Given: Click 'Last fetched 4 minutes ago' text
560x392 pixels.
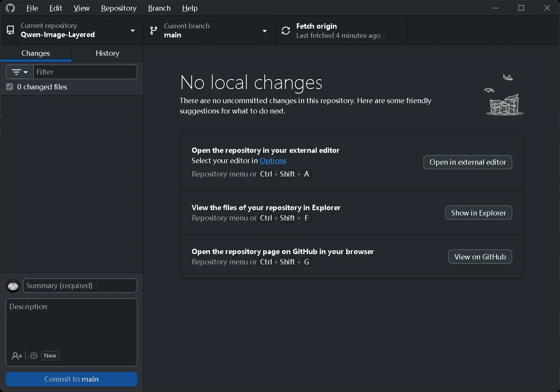Looking at the screenshot, I should [x=338, y=36].
